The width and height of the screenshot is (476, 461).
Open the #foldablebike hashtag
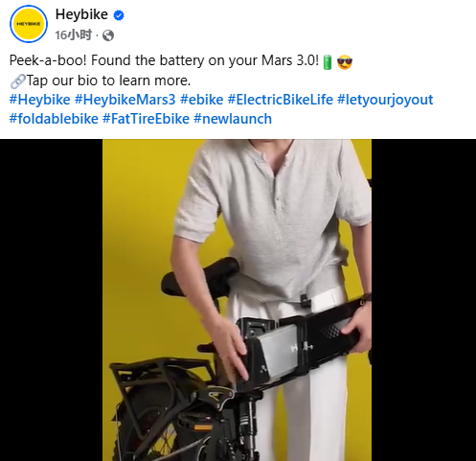point(54,119)
